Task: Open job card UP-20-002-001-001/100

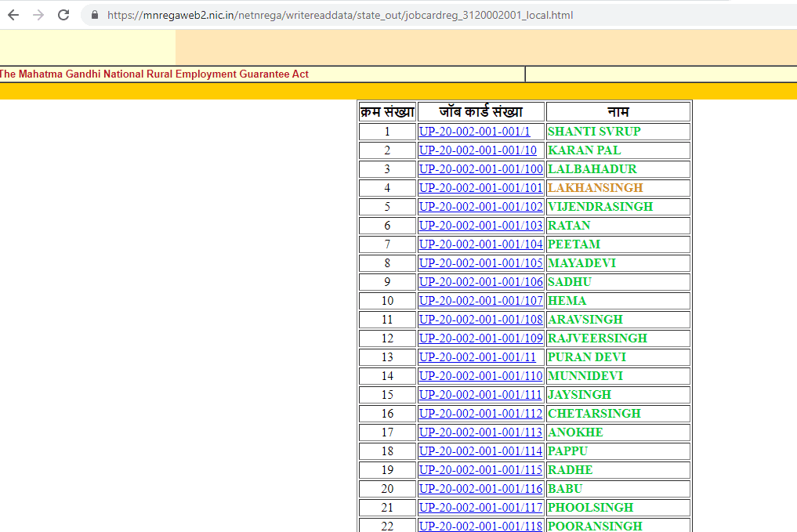Action: 480,169
